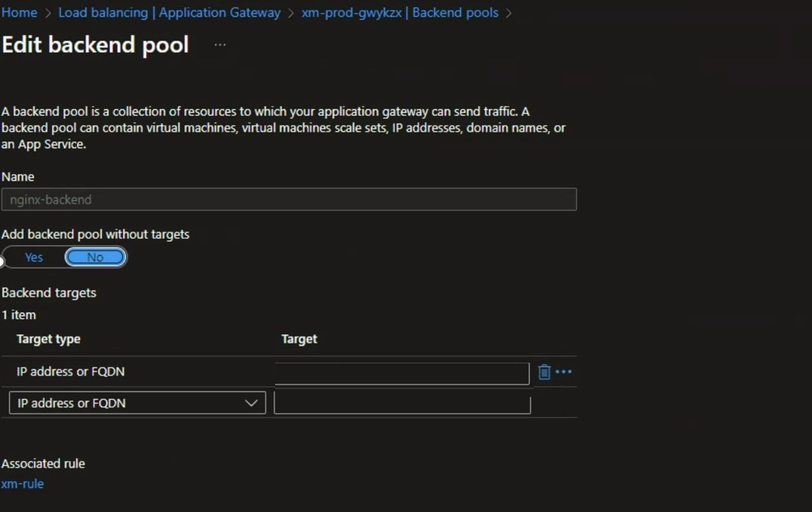The width and height of the screenshot is (812, 512).
Task: Click the chevron after Load balancing breadcrumb
Action: tap(291, 13)
